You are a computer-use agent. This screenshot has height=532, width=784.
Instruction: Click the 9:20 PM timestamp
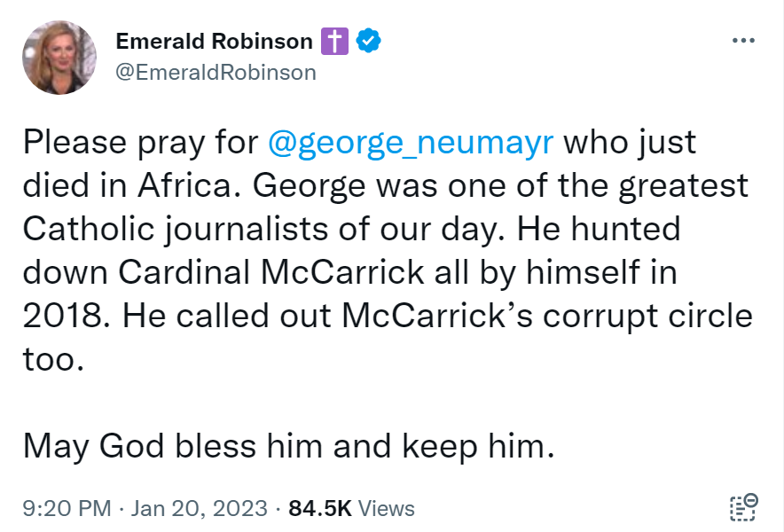[67, 508]
